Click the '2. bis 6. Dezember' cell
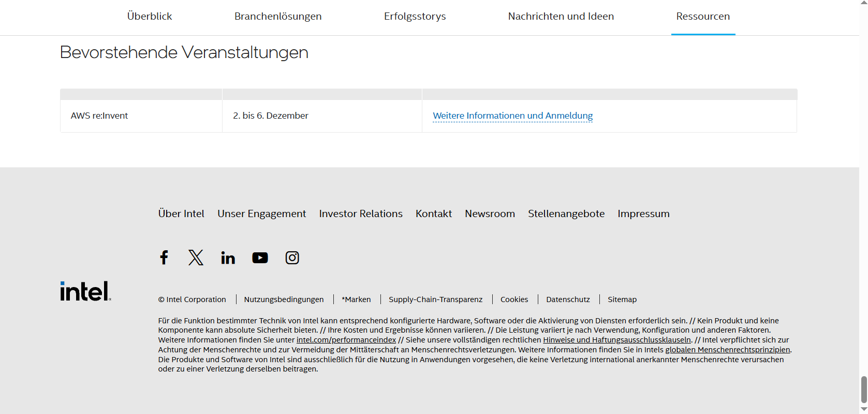 (x=322, y=116)
